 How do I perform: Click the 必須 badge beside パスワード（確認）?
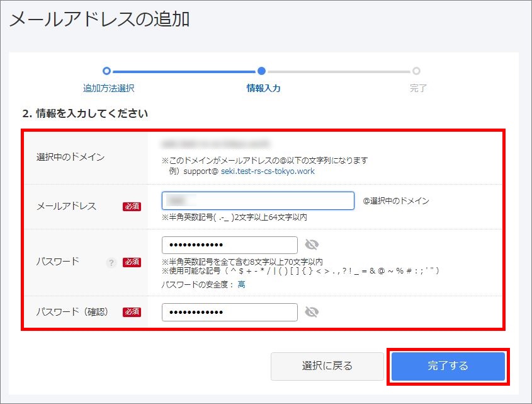(132, 312)
